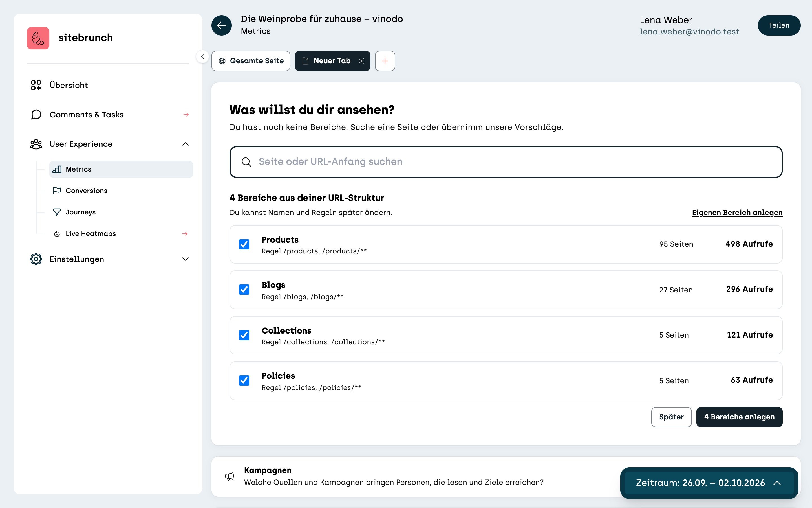
Task: Click the Einstellungen gear icon
Action: 36,259
